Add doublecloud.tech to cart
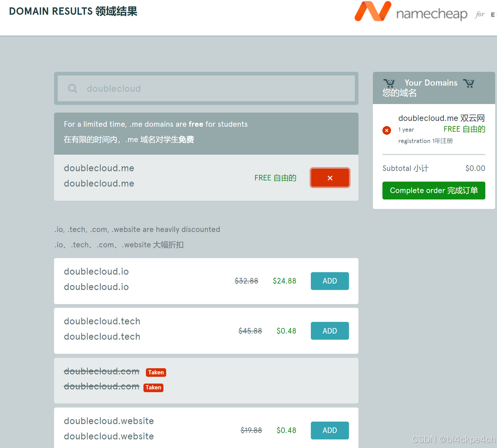497x448 pixels. [x=330, y=331]
